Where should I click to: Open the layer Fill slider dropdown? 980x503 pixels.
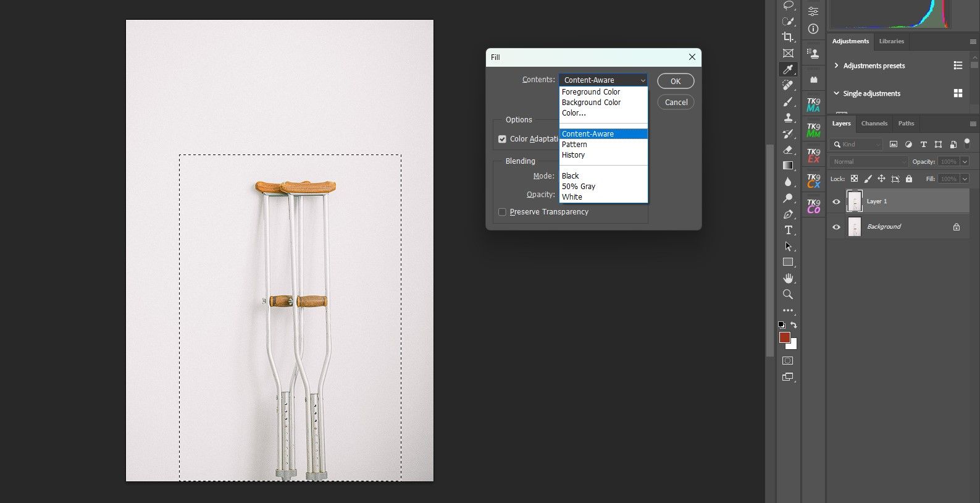[x=963, y=179]
